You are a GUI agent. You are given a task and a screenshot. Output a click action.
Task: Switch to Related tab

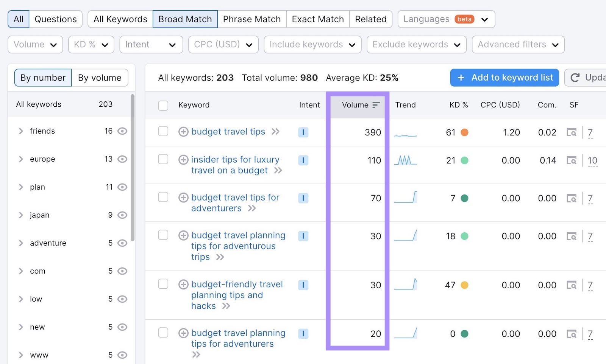[x=371, y=19]
